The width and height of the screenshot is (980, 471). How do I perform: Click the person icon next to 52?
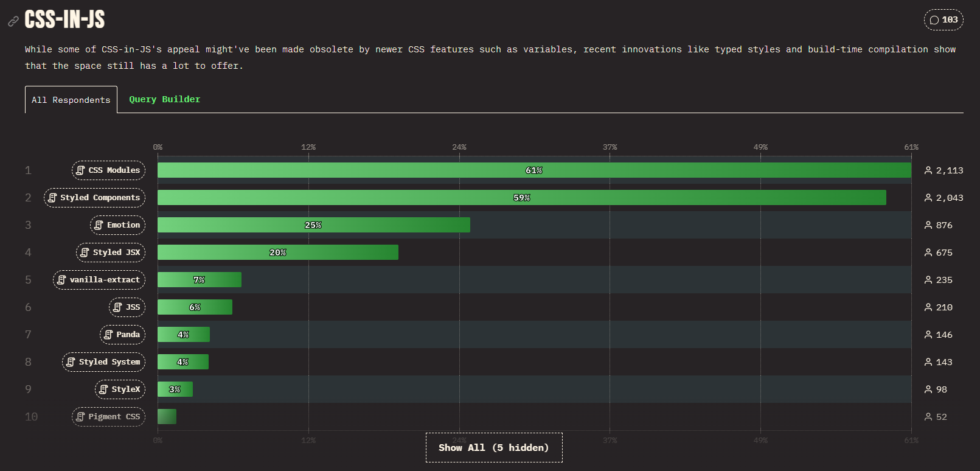[928, 417]
